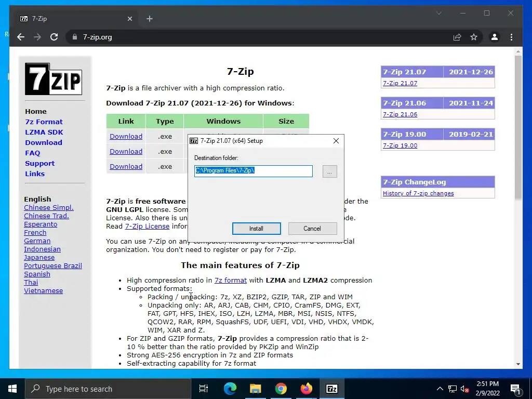This screenshot has width=532, height=399.
Task: Switch language to Japanese
Action: coord(39,258)
